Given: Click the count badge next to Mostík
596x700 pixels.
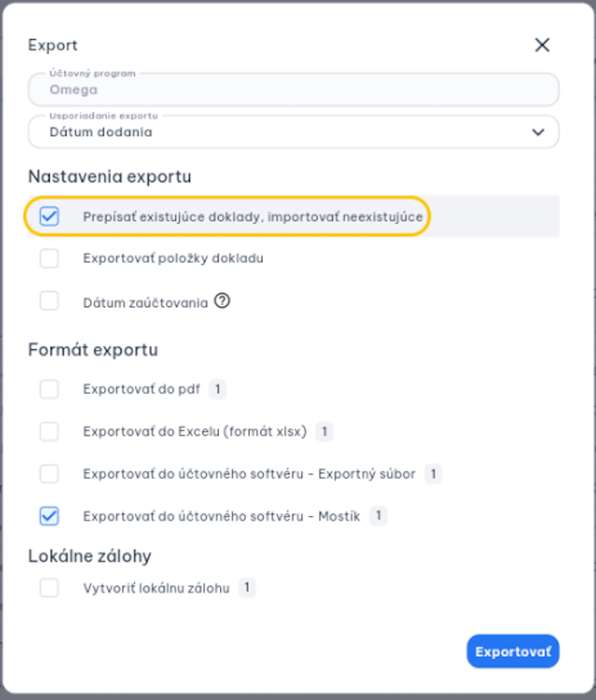Looking at the screenshot, I should pos(378,516).
